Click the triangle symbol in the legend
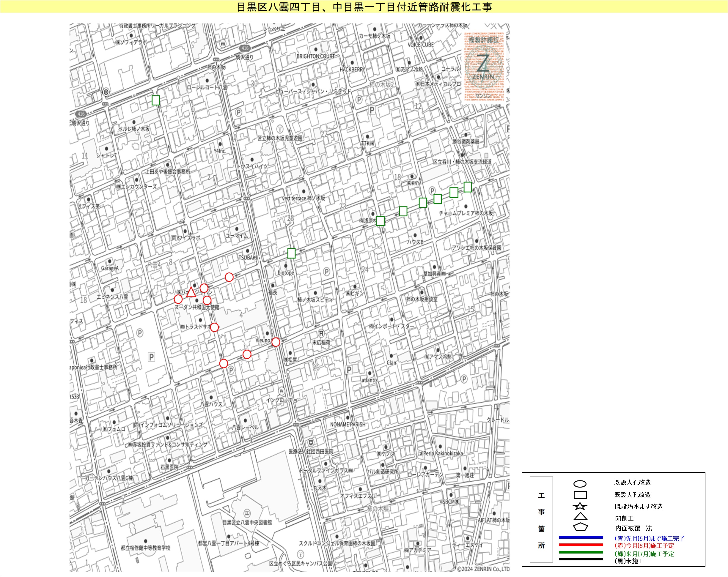Image resolution: width=728 pixels, height=577 pixels. click(581, 516)
